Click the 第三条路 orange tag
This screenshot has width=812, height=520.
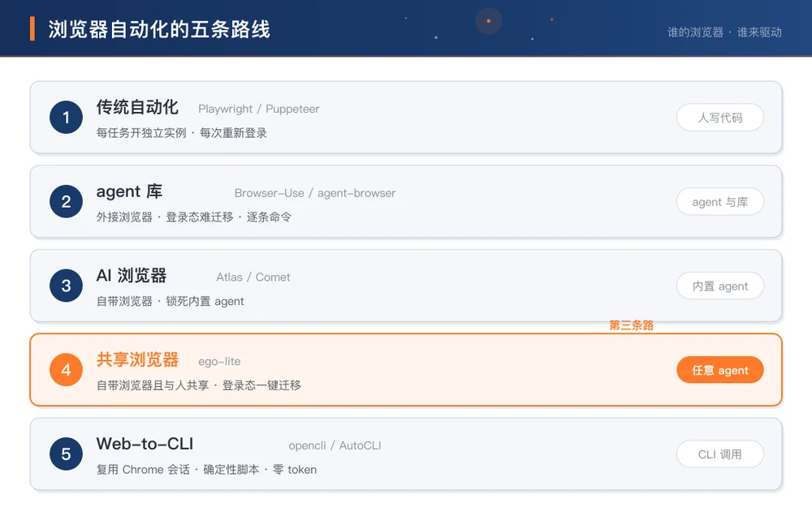[631, 325]
